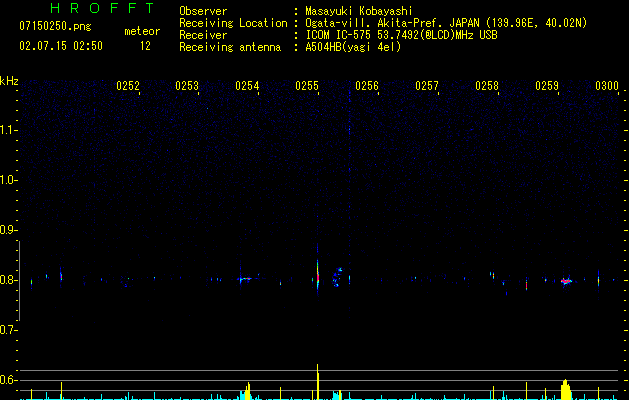Click observer name Masayuki Kobayashi
The width and height of the screenshot is (629, 400).
(359, 11)
